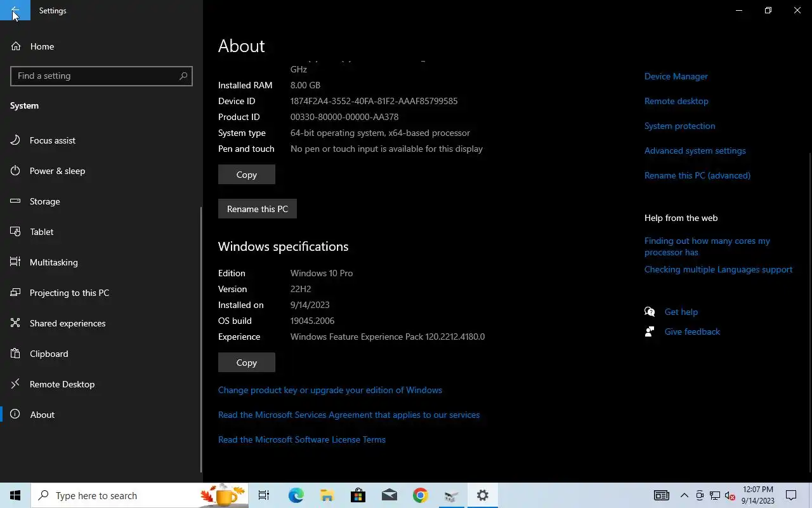Click the Settings gear taskbar icon
Viewport: 812px width, 508px height.
(482, 495)
